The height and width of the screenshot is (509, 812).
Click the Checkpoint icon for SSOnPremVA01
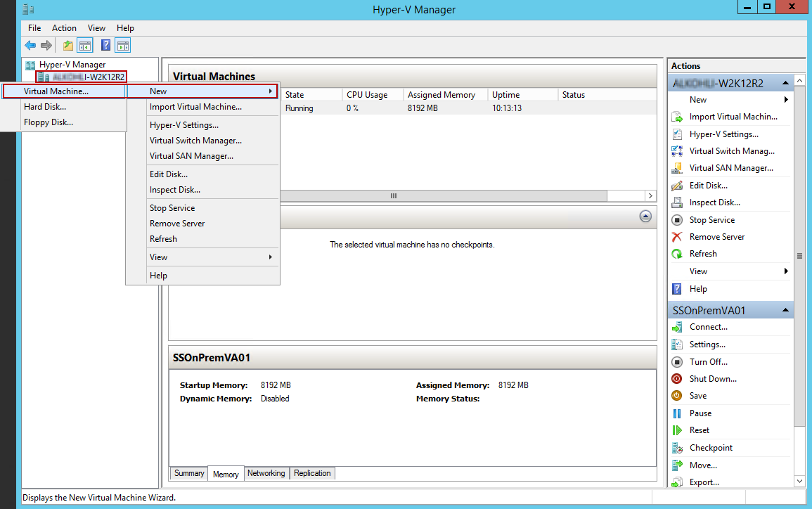[677, 447]
